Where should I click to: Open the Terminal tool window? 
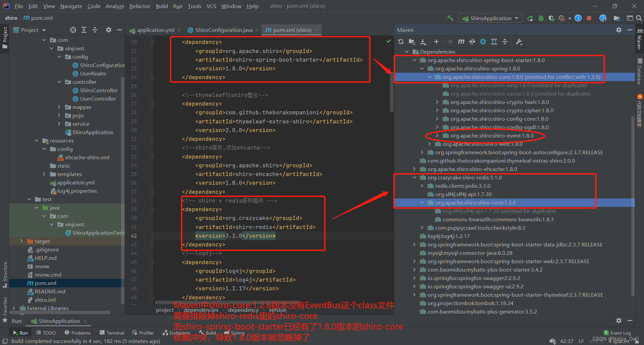[x=112, y=333]
